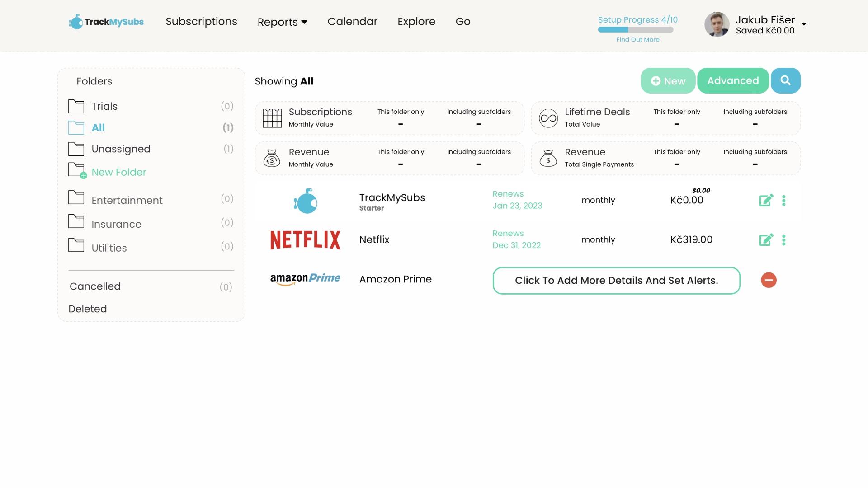Edit the Netflix subscription
Screen dimensions: 868x488
click(x=766, y=239)
